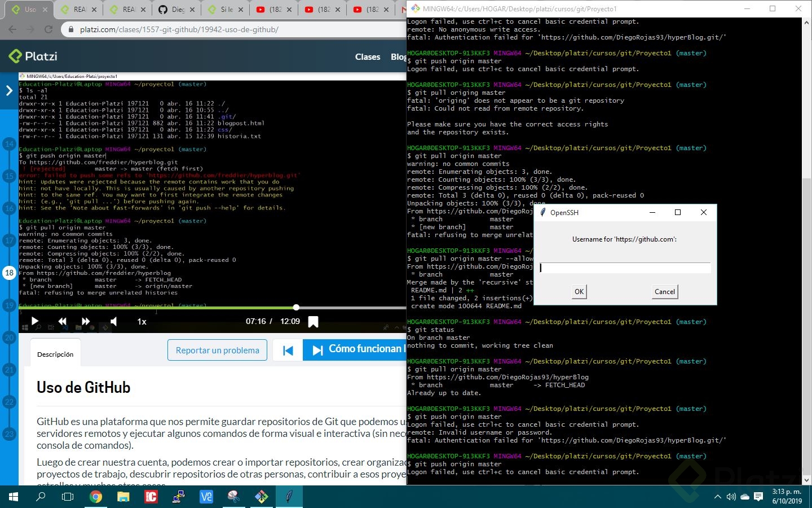
Task: Select the current class 18 marker
Action: (x=9, y=273)
